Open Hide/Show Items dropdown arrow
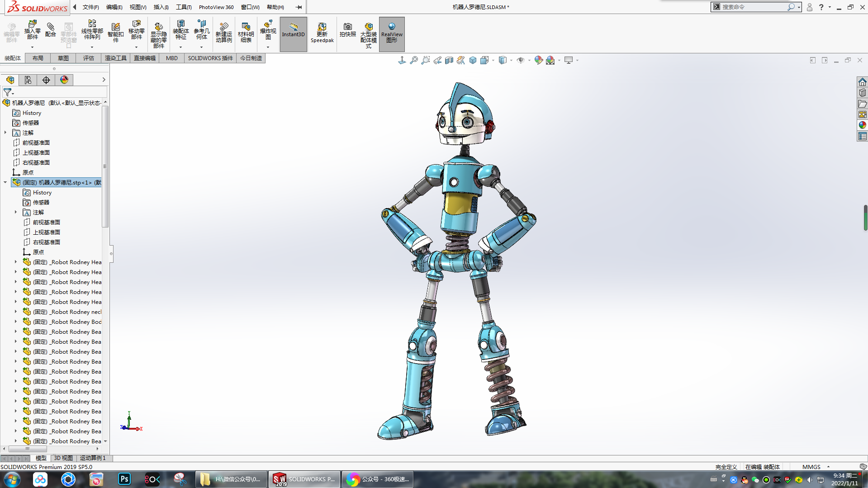Viewport: 868px width, 488px height. click(529, 60)
